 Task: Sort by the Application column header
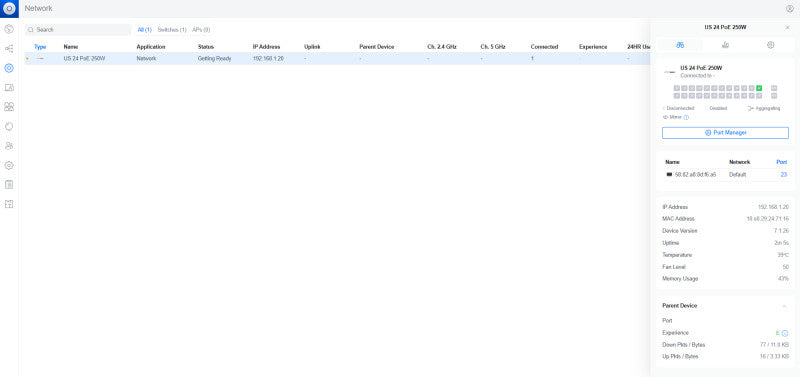coord(151,47)
